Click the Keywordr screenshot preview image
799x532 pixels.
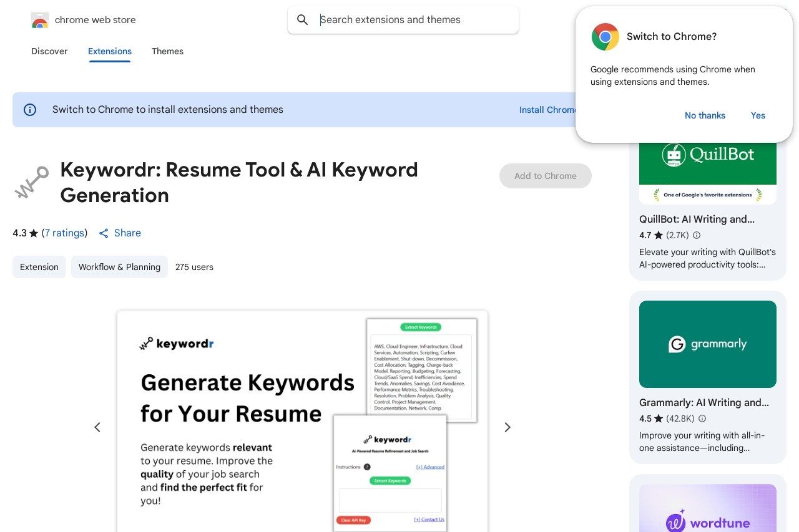(302, 421)
